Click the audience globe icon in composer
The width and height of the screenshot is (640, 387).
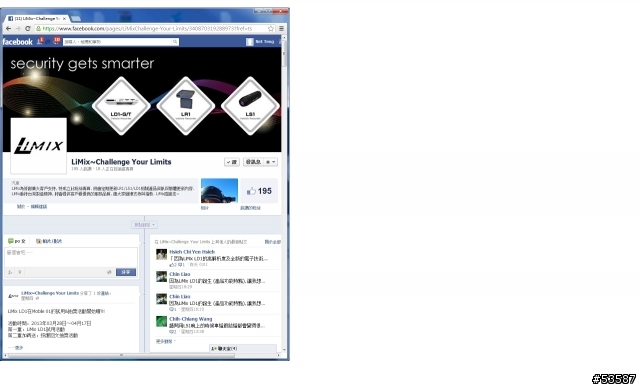[109, 272]
